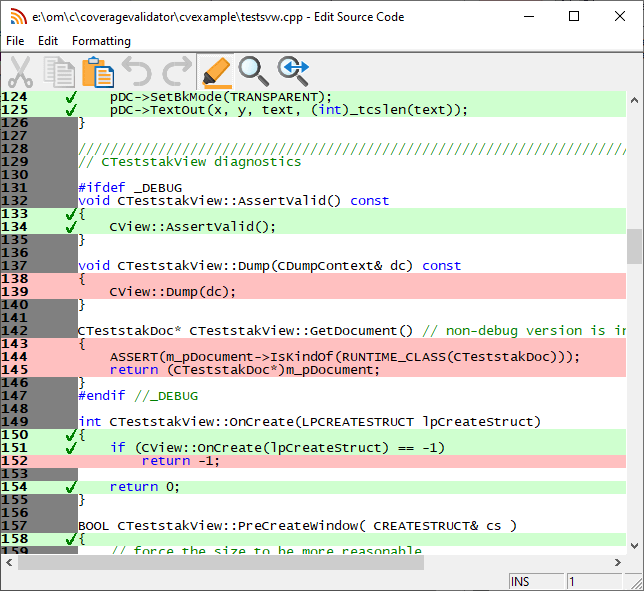Image resolution: width=644 pixels, height=591 pixels.
Task: Click the vertical scrollbar down arrow
Action: (x=634, y=546)
